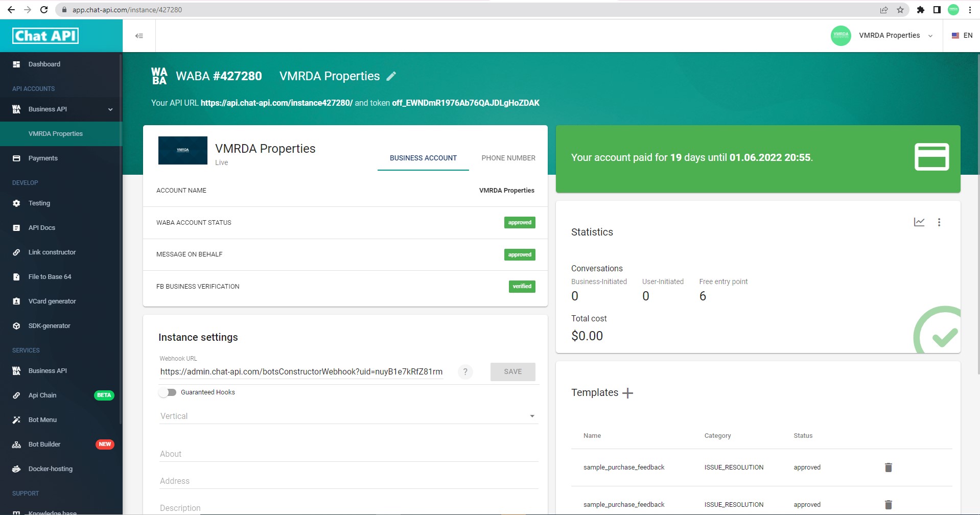Click the VCard generator contact icon
The height and width of the screenshot is (515, 980).
[x=16, y=301]
